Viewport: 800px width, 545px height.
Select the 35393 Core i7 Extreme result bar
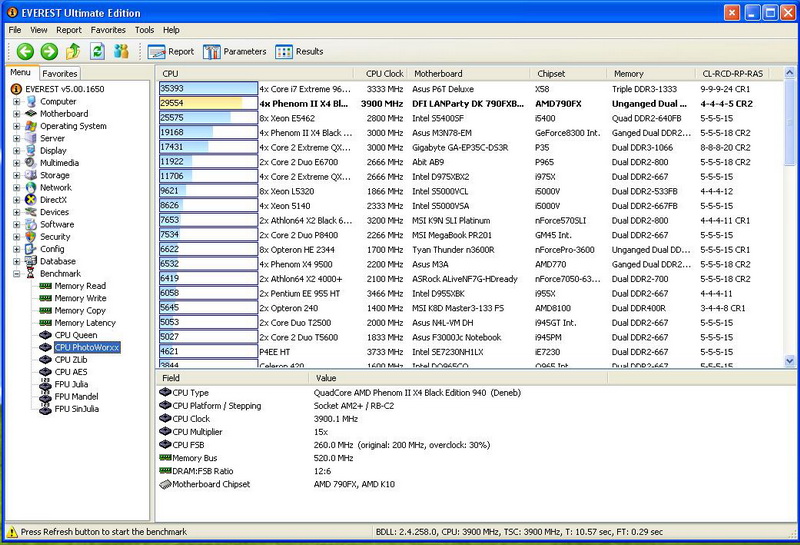click(208, 88)
